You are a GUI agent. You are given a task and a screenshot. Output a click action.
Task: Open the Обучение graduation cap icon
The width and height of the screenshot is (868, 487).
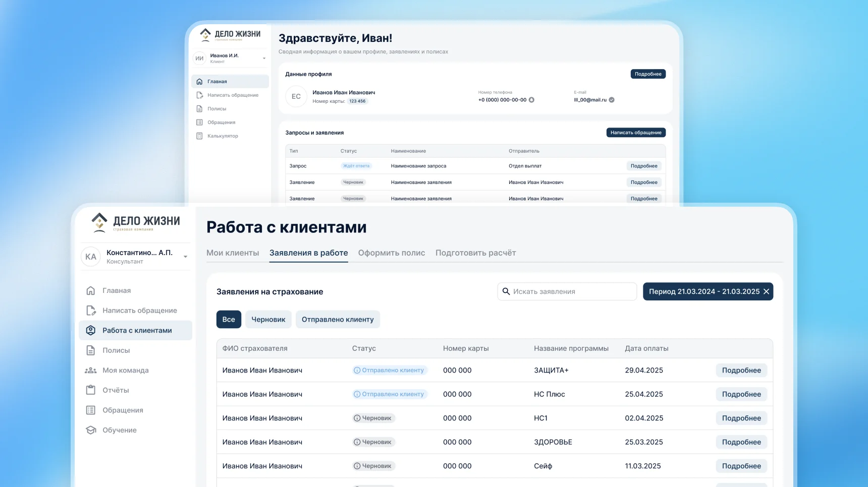91,430
